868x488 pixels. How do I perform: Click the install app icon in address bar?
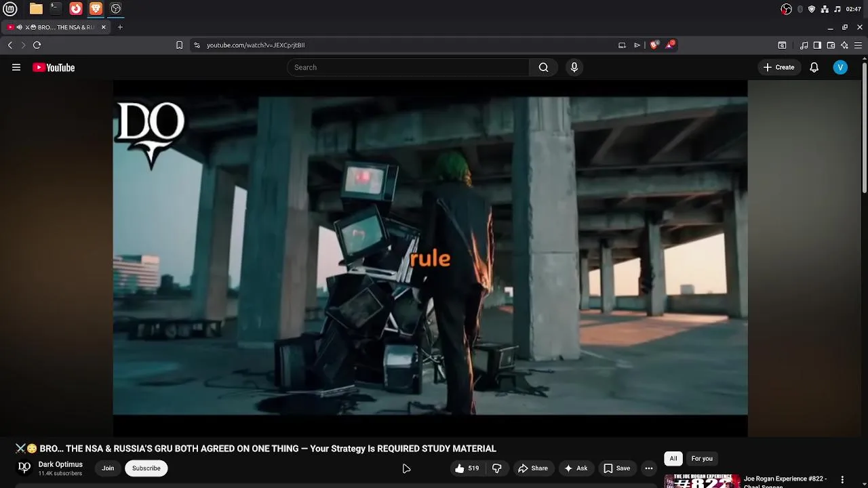pyautogui.click(x=622, y=45)
